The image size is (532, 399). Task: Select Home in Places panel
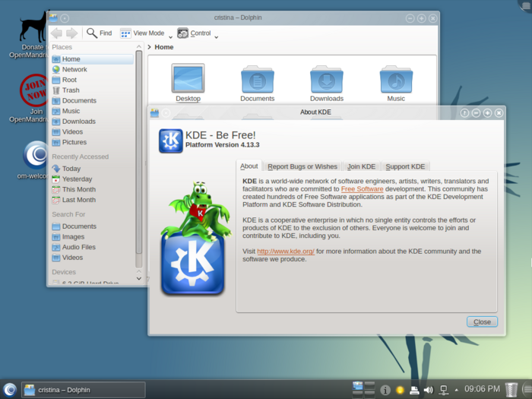pyautogui.click(x=93, y=59)
